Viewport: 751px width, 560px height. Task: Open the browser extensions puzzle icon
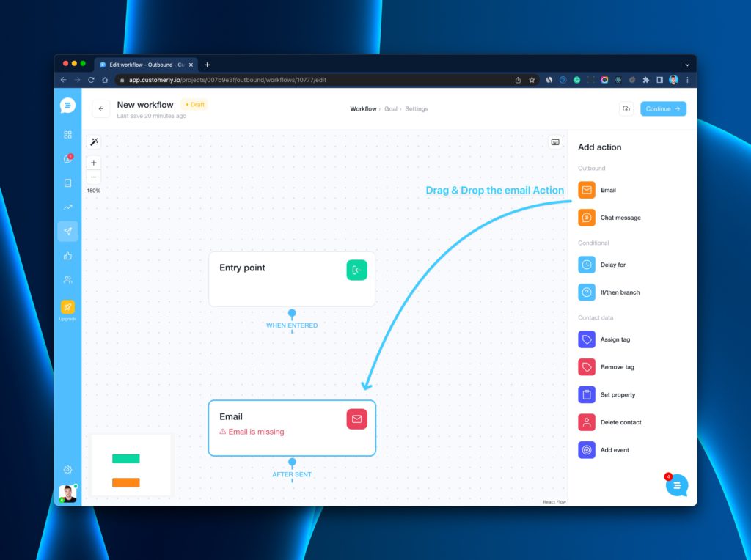click(x=645, y=80)
